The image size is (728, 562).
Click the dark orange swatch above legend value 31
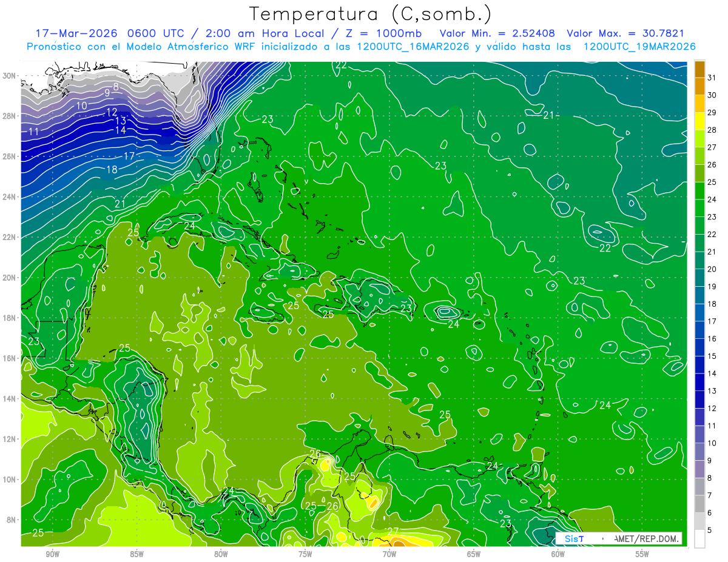tap(699, 69)
